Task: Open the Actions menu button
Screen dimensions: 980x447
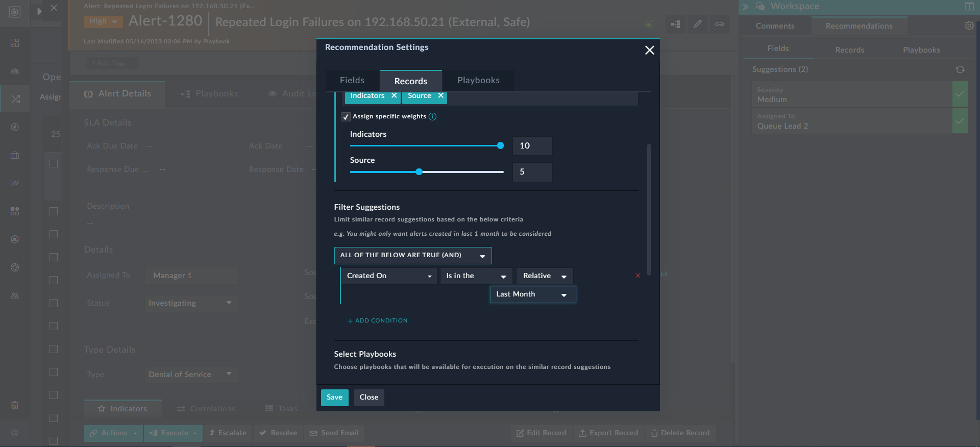Action: (x=113, y=433)
